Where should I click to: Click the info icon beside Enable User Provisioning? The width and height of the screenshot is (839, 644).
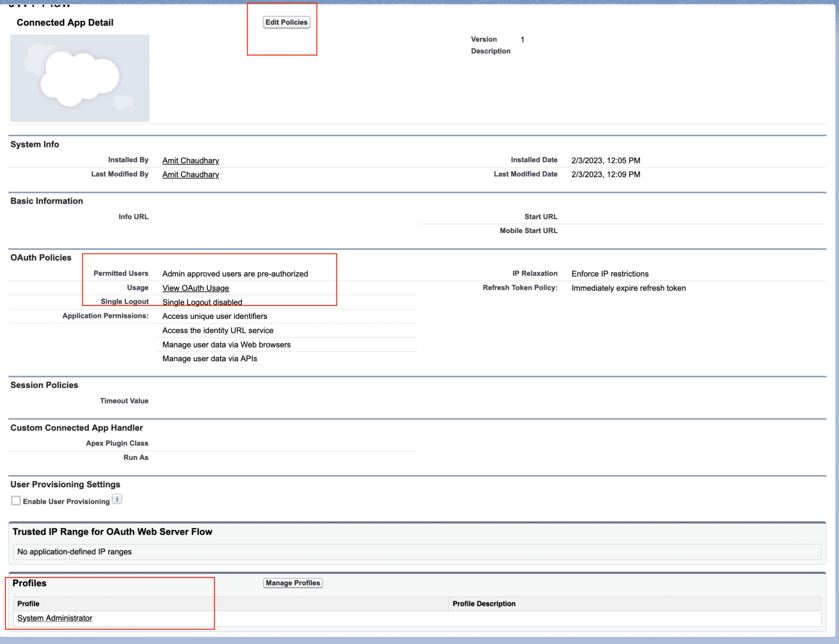pyautogui.click(x=117, y=498)
